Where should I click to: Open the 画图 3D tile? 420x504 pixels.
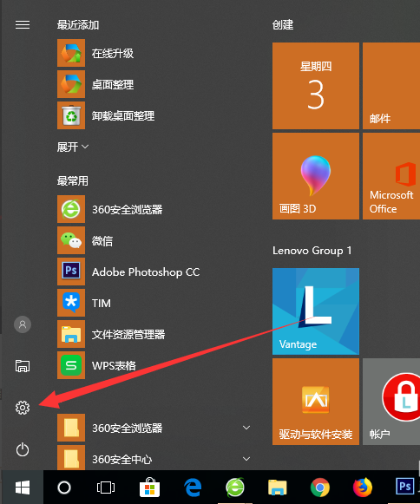point(316,176)
